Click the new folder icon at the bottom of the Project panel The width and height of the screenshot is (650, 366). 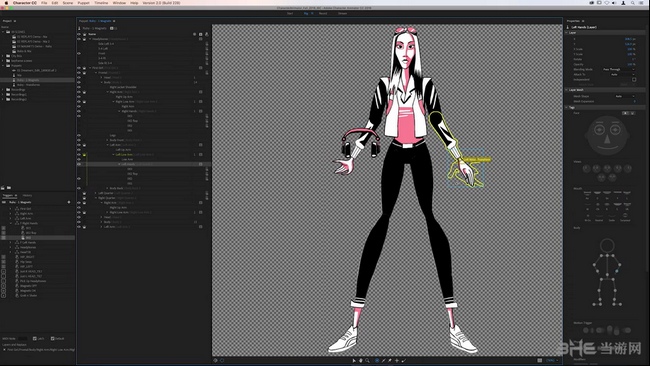coord(9,188)
